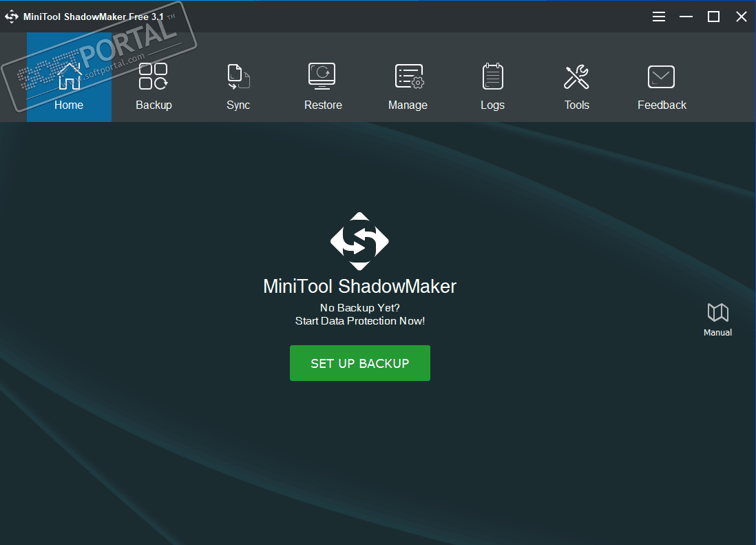The width and height of the screenshot is (756, 545).
Task: Select the Manage tab
Action: (408, 77)
